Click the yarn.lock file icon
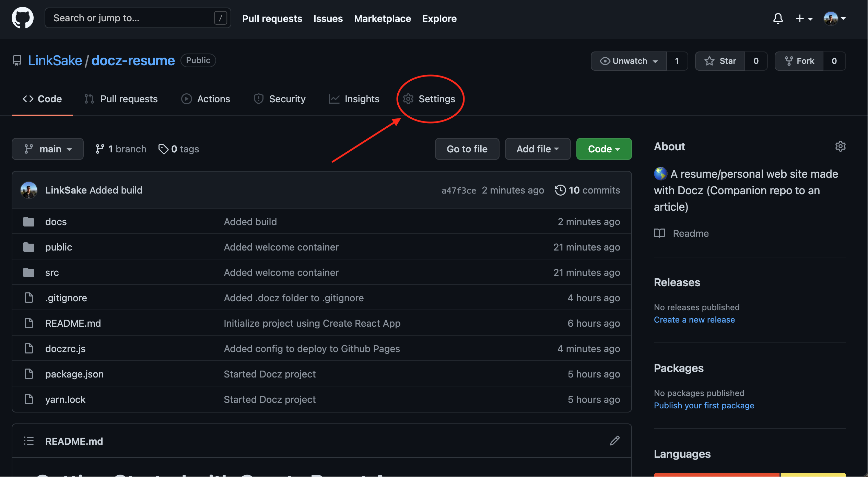This screenshot has width=868, height=477. click(x=29, y=399)
